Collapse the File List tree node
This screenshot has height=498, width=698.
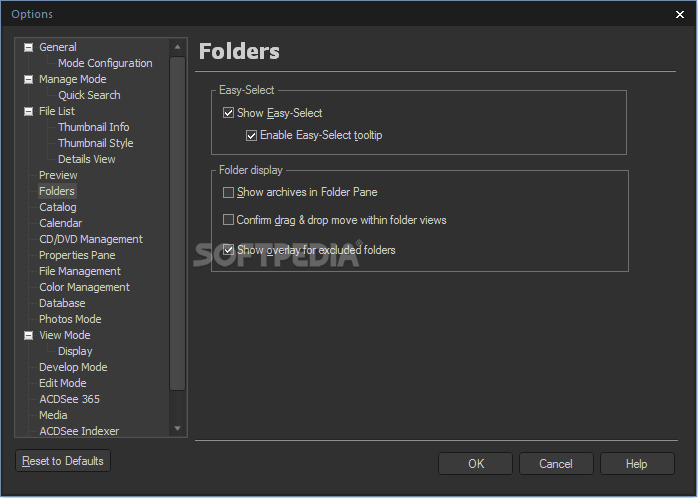tap(28, 111)
